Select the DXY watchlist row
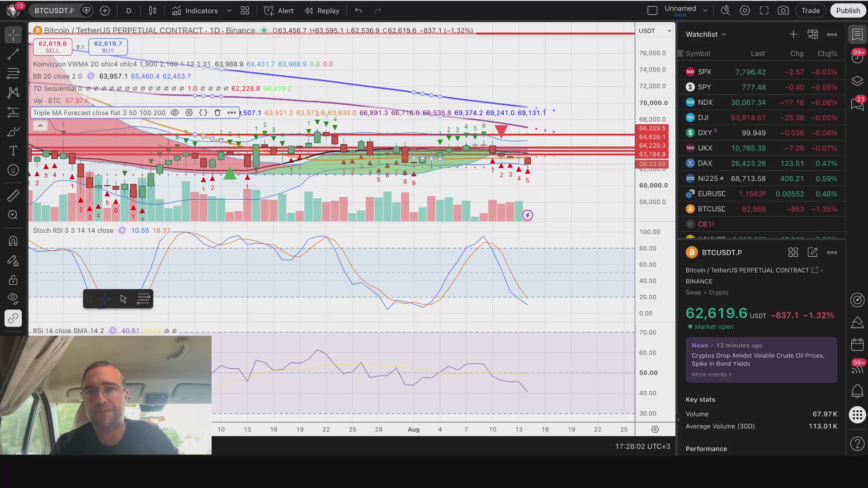 point(761,133)
